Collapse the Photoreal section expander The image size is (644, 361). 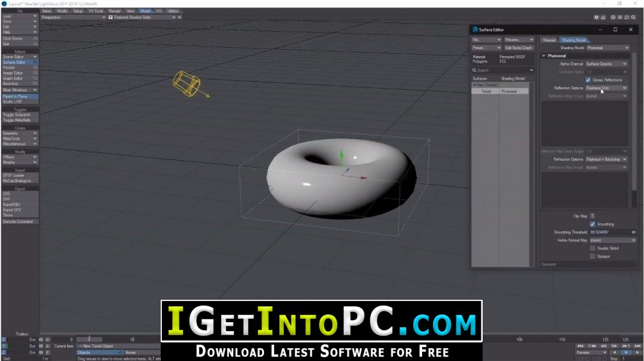tap(544, 56)
